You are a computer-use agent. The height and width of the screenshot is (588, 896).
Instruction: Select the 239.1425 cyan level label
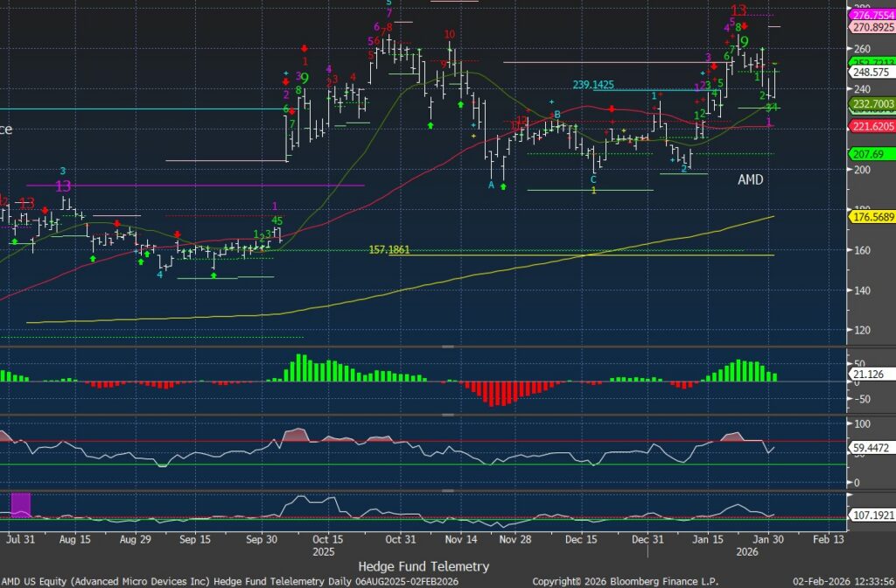[x=593, y=85]
